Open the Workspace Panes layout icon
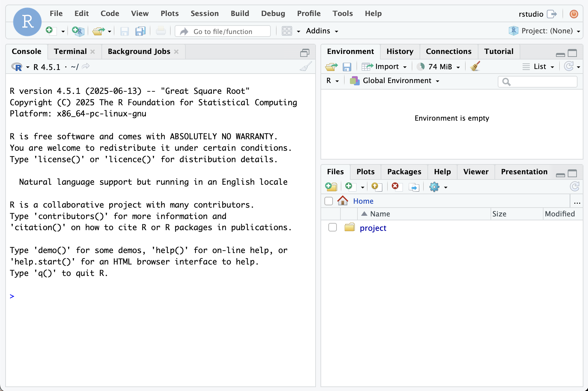Screen dimensions: 588x391 pos(287,31)
